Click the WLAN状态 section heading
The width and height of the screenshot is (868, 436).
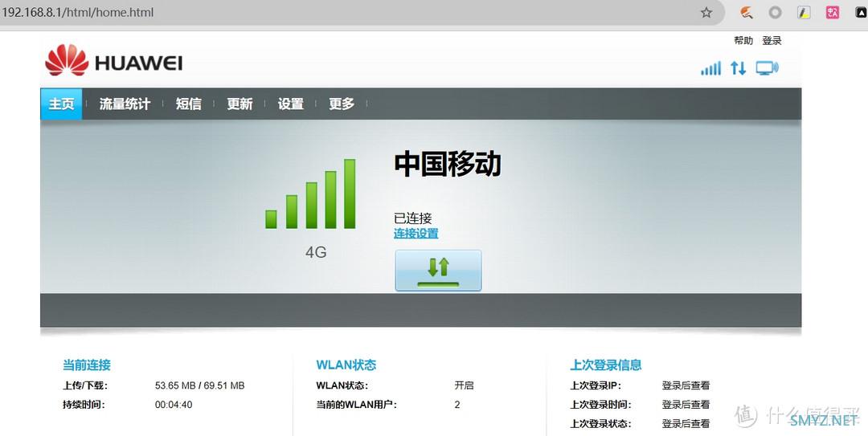click(346, 365)
